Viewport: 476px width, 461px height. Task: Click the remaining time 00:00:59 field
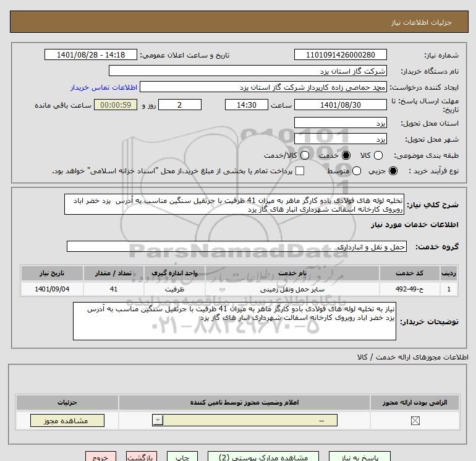click(x=116, y=105)
